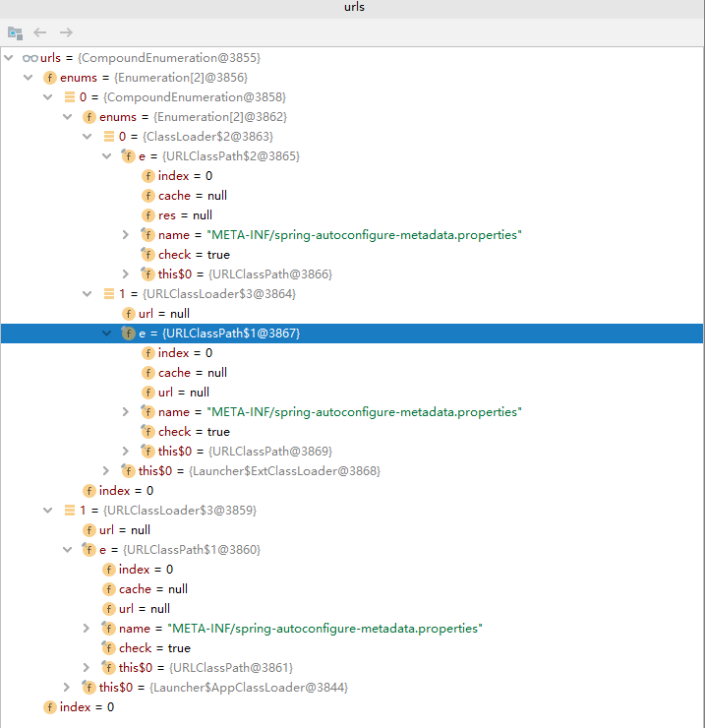This screenshot has height=728, width=705.
Task: Click field icon next to res = null
Action: point(148,215)
